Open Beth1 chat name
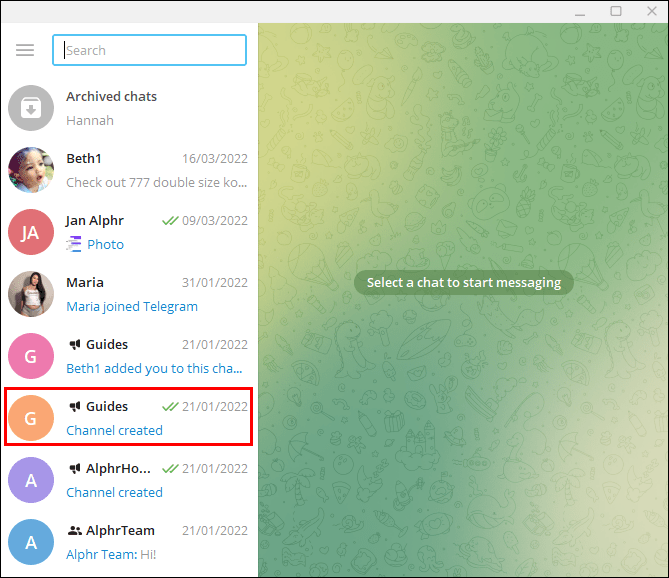The width and height of the screenshot is (669, 578). (84, 158)
